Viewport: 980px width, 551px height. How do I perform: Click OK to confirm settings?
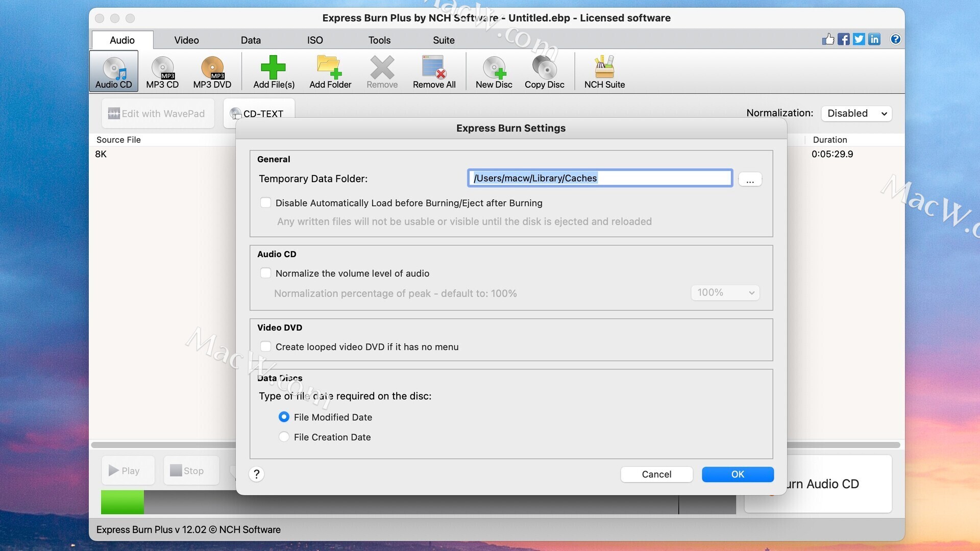tap(737, 474)
